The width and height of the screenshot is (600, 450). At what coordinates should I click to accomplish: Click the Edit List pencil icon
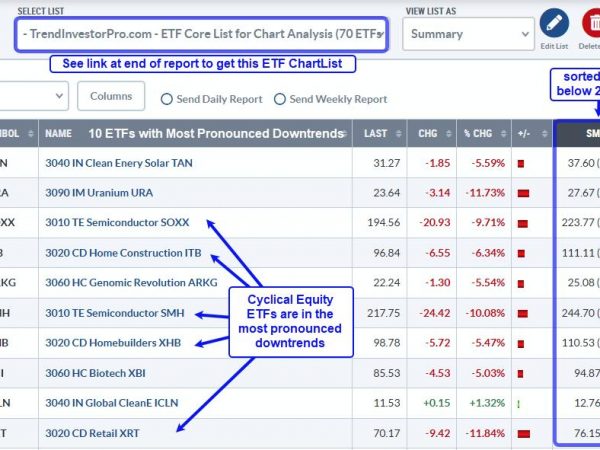(554, 23)
